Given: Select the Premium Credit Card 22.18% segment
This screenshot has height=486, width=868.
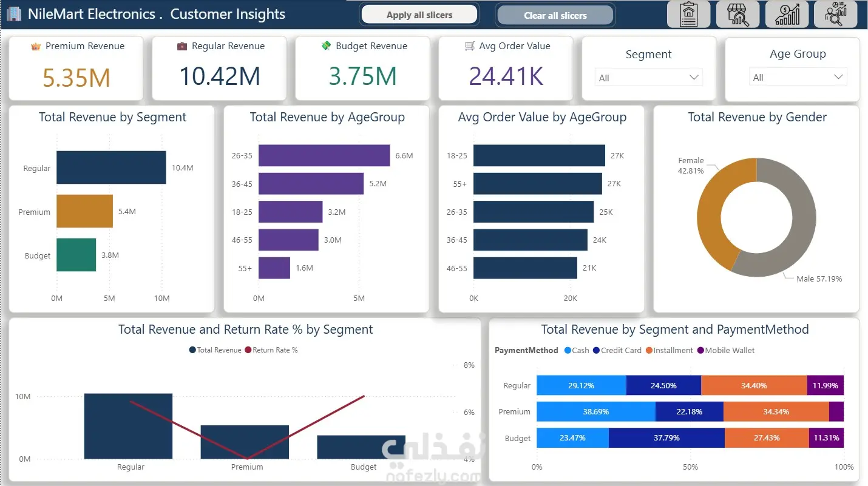Looking at the screenshot, I should 690,411.
